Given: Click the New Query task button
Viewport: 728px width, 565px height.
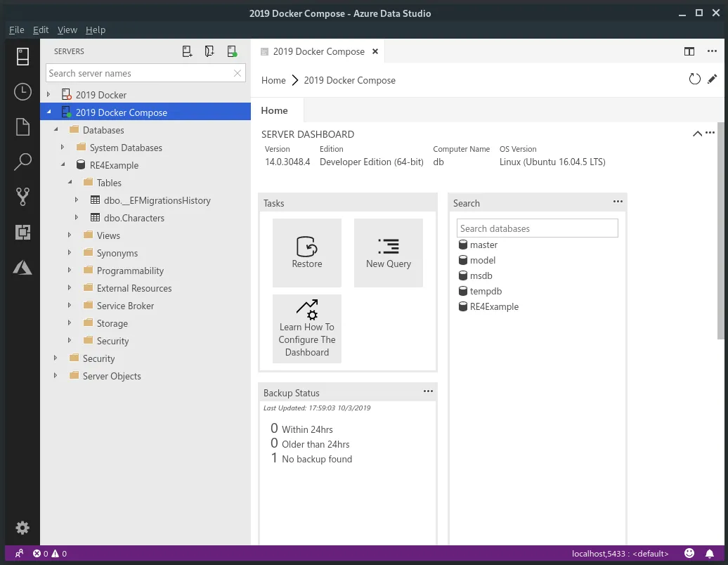Looking at the screenshot, I should click(389, 253).
